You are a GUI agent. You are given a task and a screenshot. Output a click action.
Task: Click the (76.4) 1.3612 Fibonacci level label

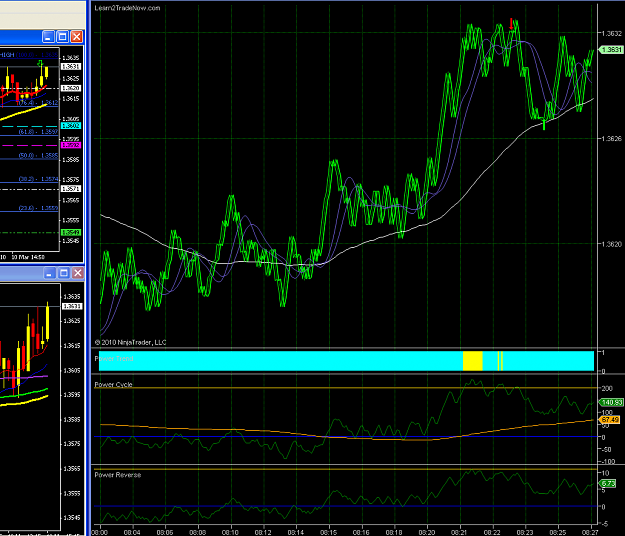(x=38, y=103)
